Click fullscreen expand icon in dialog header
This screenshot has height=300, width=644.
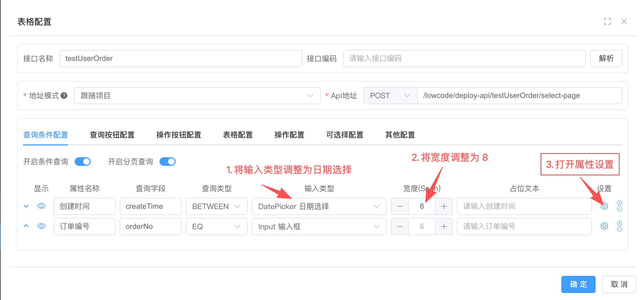[x=607, y=21]
